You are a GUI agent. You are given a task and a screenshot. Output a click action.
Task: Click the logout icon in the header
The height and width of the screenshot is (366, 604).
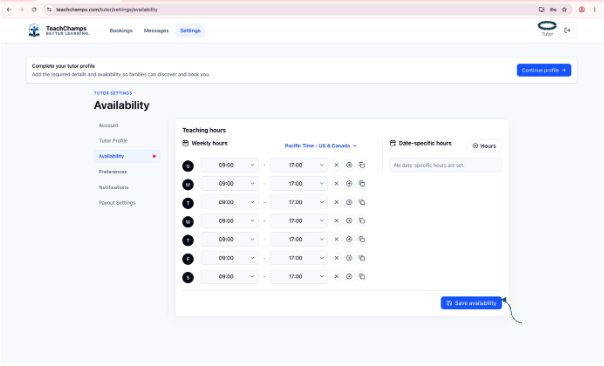[x=567, y=30]
